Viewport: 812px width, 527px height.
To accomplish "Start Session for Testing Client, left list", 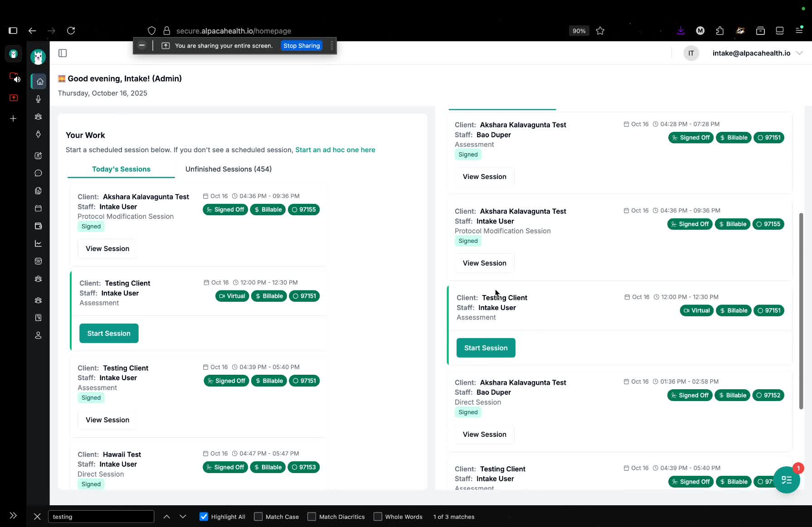I will coord(109,334).
